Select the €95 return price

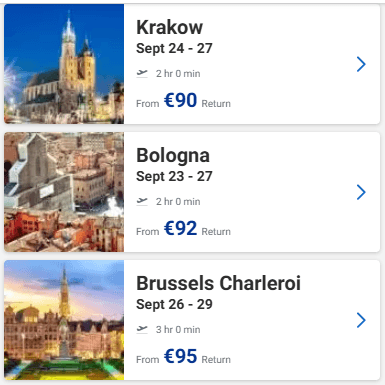180,356
